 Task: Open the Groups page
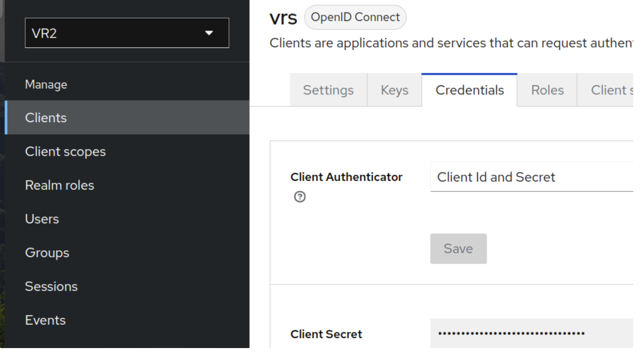point(47,252)
